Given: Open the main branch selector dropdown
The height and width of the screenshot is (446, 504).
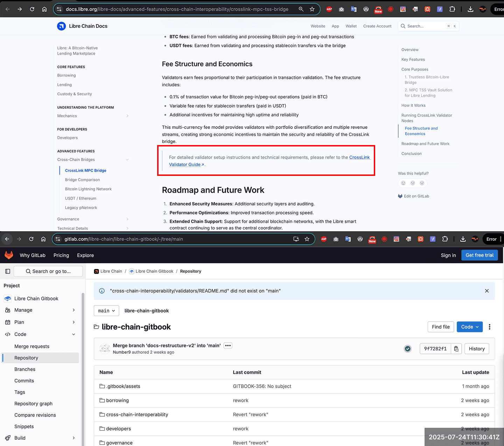Looking at the screenshot, I should click(x=106, y=310).
